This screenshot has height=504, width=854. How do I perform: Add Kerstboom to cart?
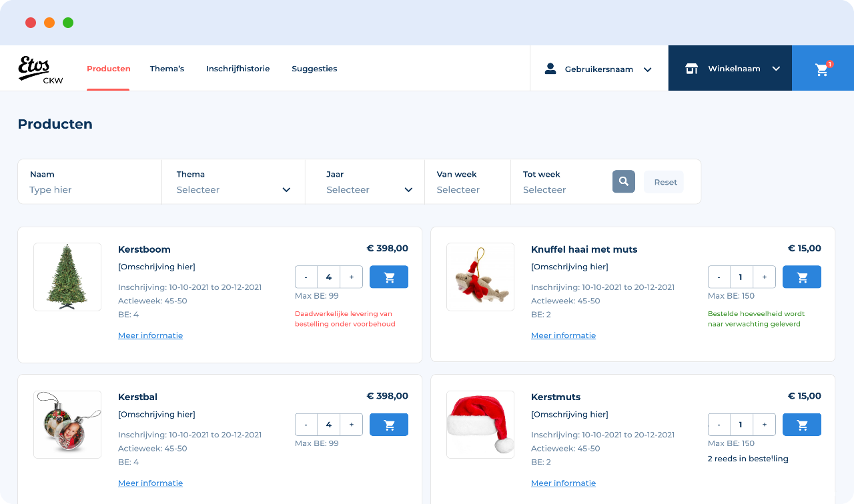point(389,277)
